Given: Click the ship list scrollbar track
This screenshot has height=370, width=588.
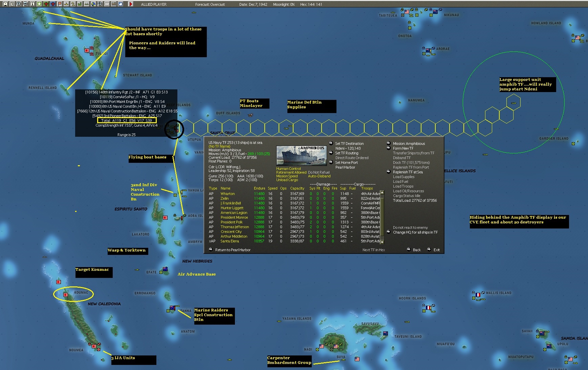Looking at the screenshot, I should (382, 217).
